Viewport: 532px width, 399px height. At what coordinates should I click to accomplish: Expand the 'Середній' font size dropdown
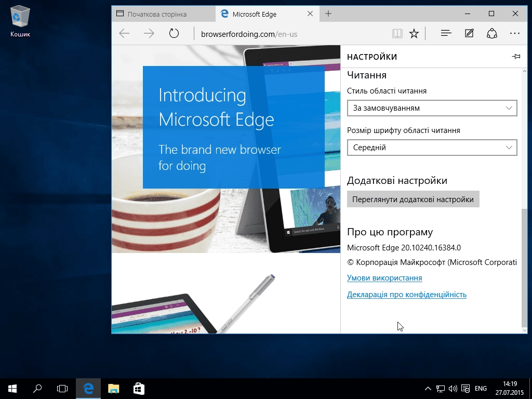(x=432, y=148)
